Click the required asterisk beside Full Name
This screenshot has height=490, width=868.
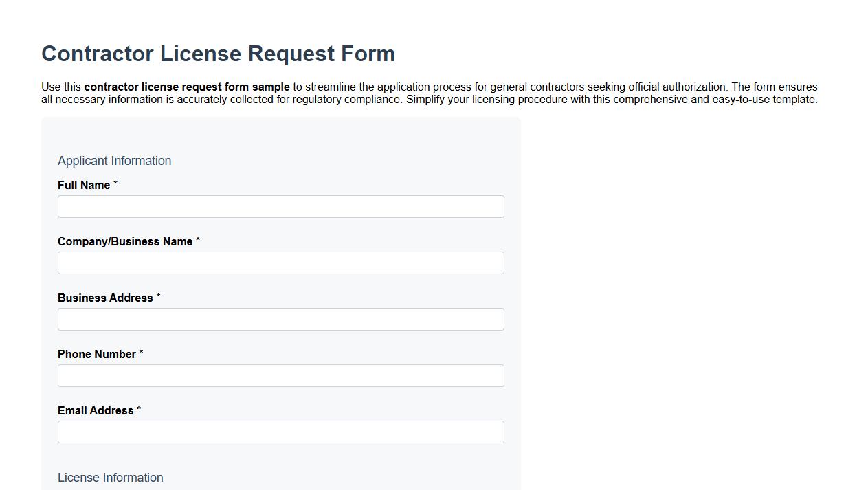115,183
